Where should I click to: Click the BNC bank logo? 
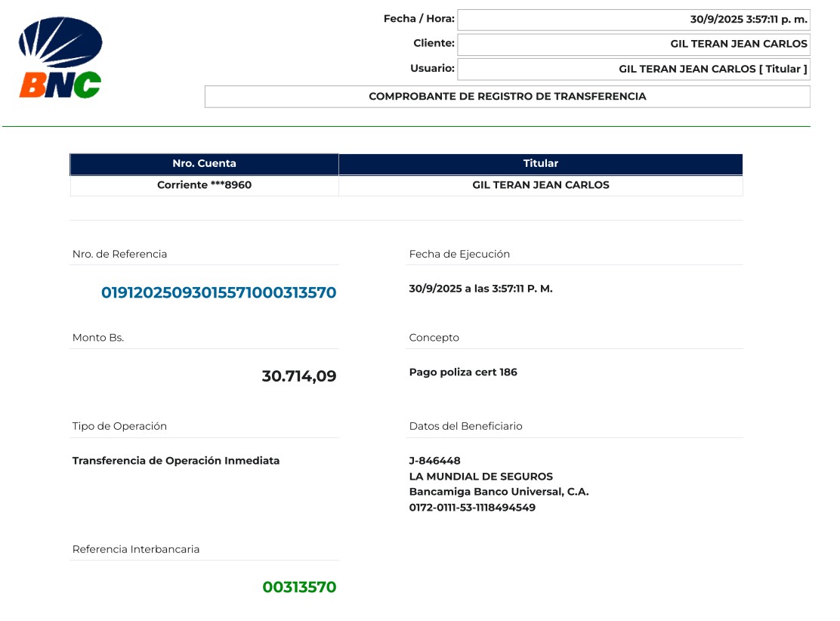tap(60, 58)
